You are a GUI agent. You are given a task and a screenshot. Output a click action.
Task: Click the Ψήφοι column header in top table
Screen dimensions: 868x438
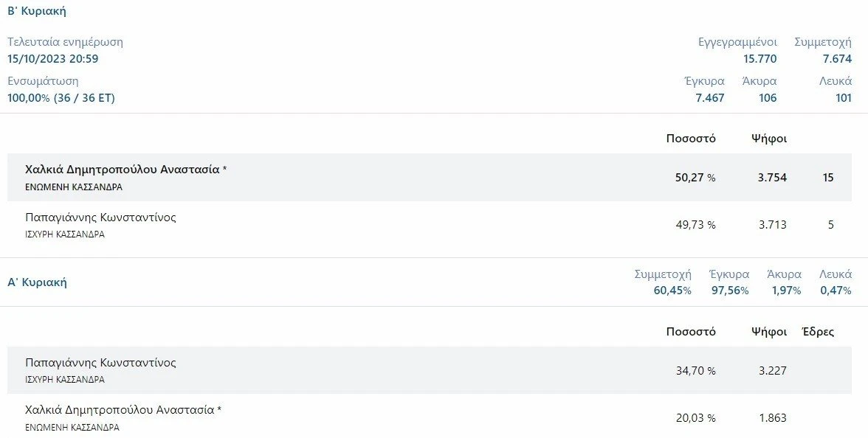[x=769, y=139]
